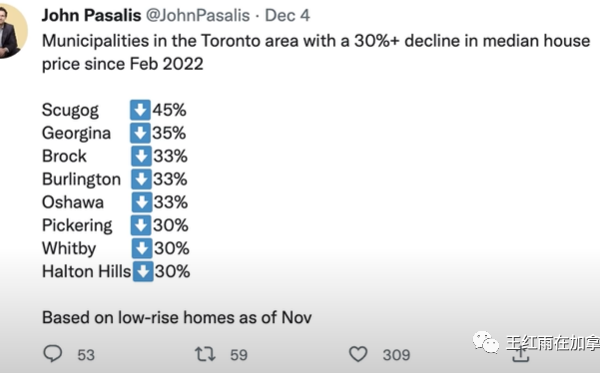The height and width of the screenshot is (373, 600).
Task: Click the down arrow emoji beside Oshawa
Action: [x=142, y=202]
